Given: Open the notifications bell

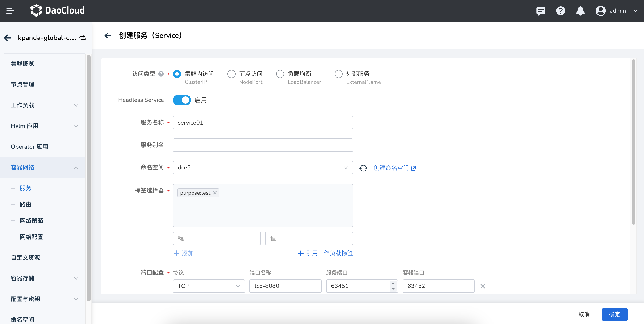Looking at the screenshot, I should click(580, 11).
